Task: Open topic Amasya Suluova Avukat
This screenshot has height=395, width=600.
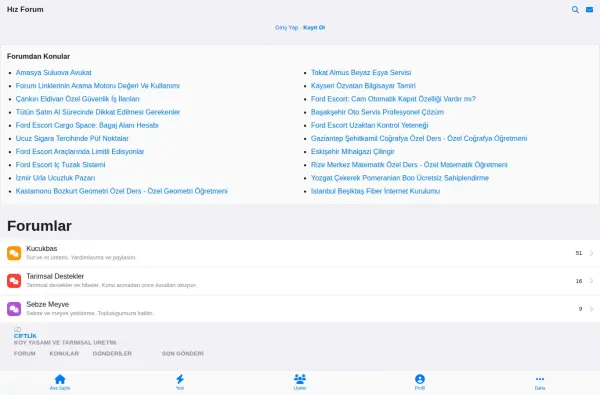Action: click(x=54, y=73)
